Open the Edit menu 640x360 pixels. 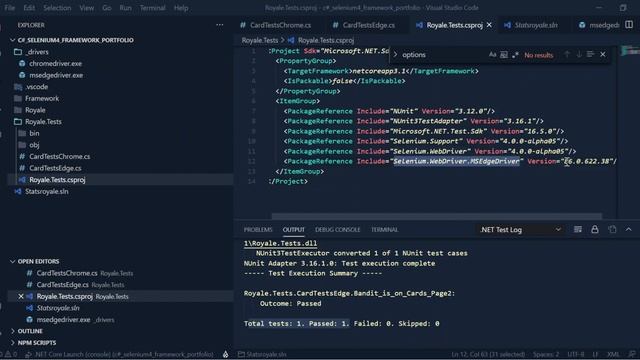coord(29,8)
